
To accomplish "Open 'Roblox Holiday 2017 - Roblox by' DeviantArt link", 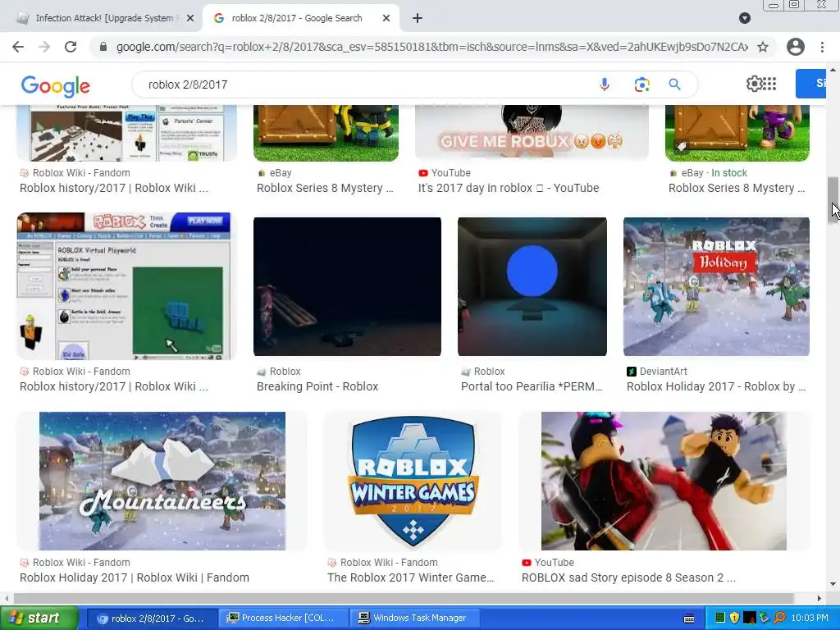I will (x=715, y=386).
